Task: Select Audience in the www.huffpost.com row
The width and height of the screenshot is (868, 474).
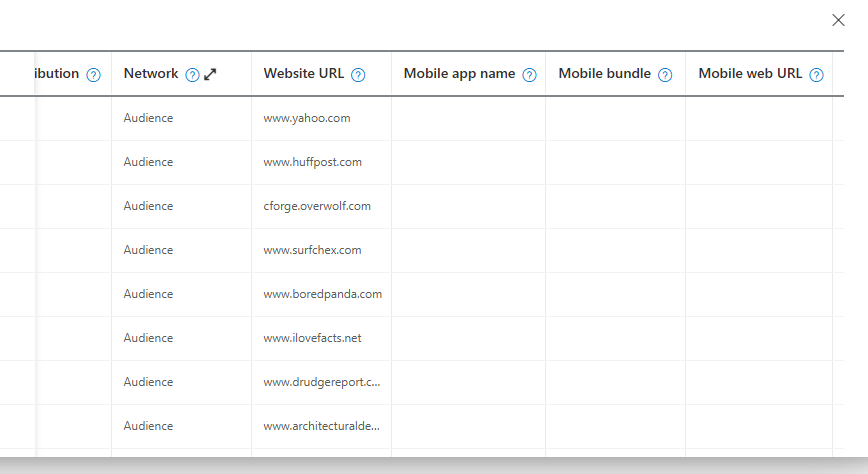Action: click(148, 162)
